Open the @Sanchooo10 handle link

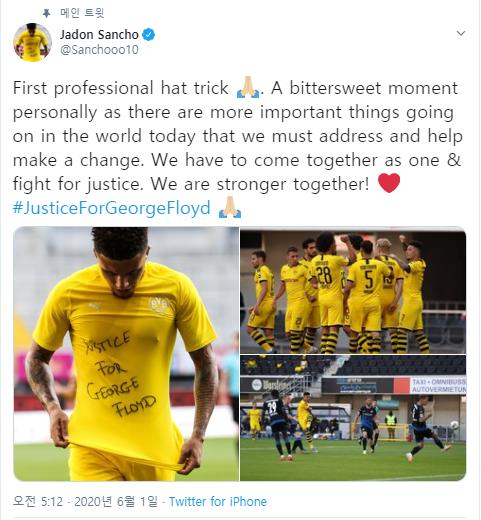(99, 50)
